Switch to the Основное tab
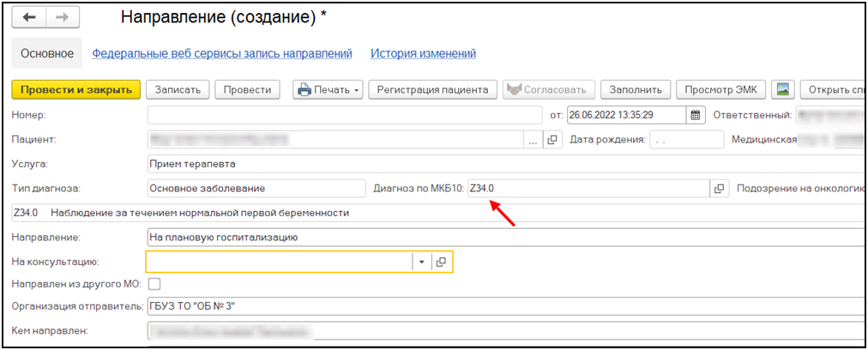Screen dimensions: 868x350 (x=47, y=53)
